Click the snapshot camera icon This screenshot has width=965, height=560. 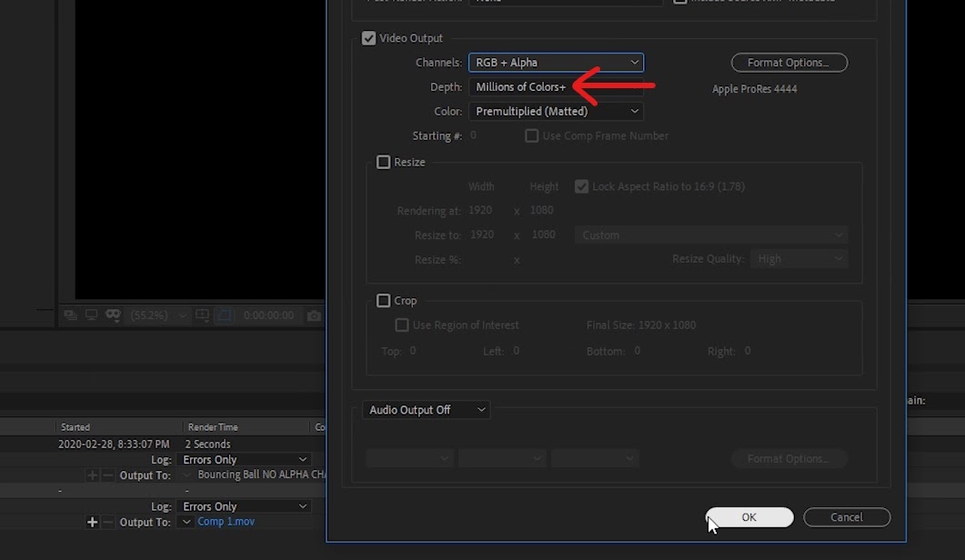point(314,315)
